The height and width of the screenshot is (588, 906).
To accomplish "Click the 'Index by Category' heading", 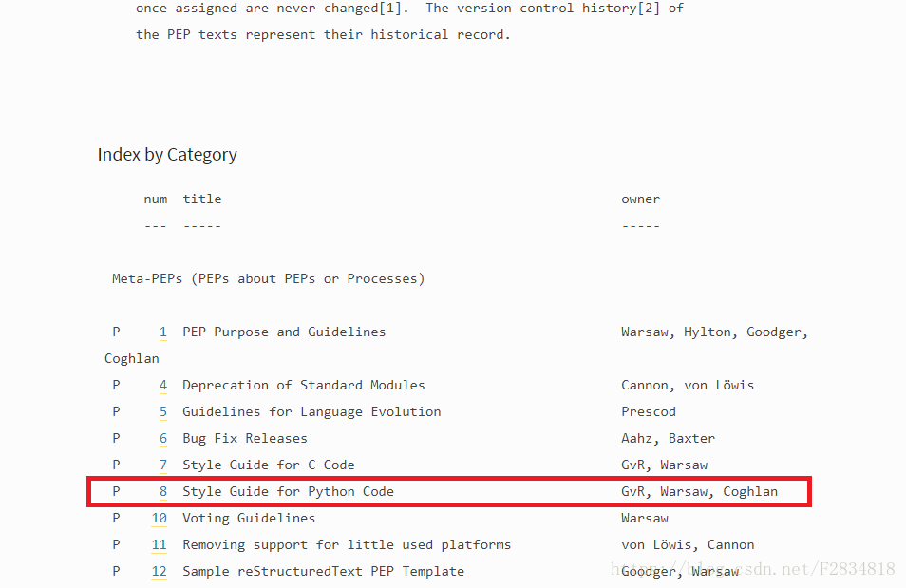I will [167, 155].
